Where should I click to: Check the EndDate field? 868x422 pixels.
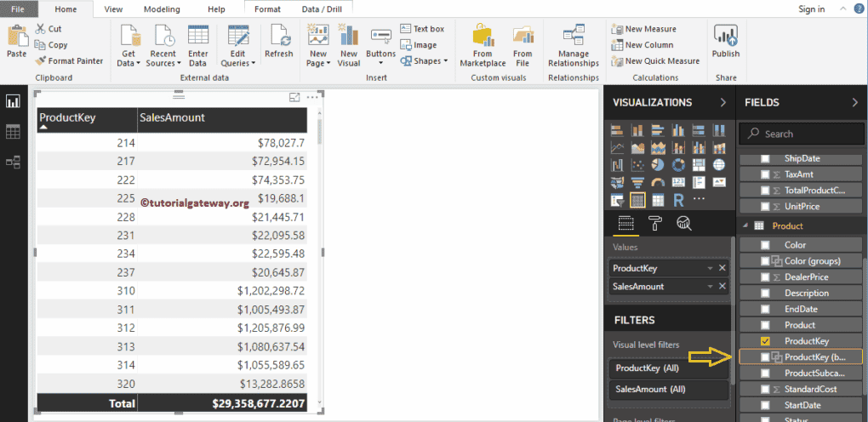tap(765, 309)
